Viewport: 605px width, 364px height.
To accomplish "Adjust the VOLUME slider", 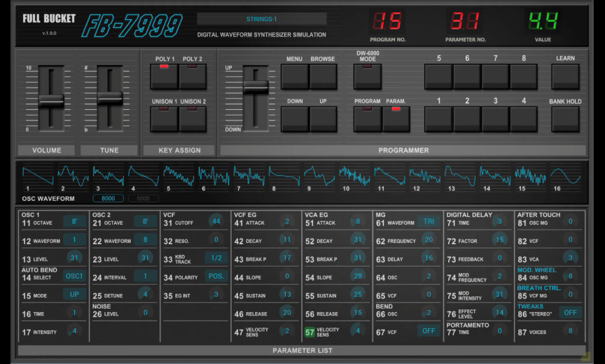I will click(51, 101).
